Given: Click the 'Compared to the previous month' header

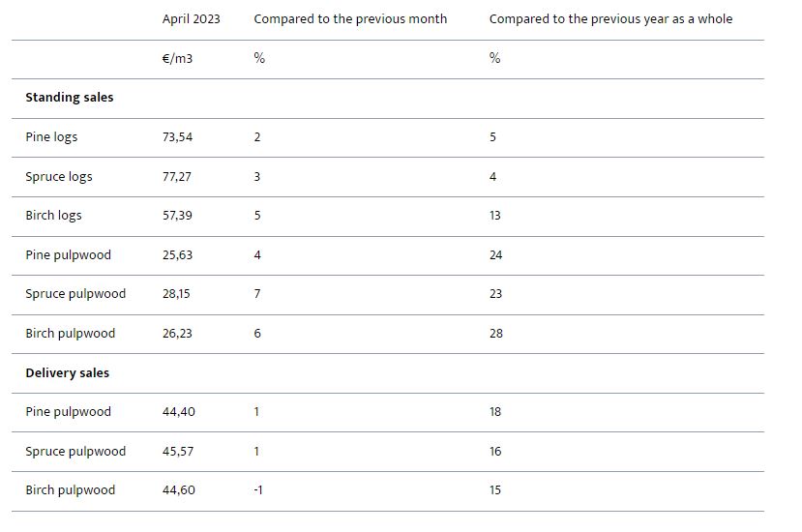Looking at the screenshot, I should (350, 19).
